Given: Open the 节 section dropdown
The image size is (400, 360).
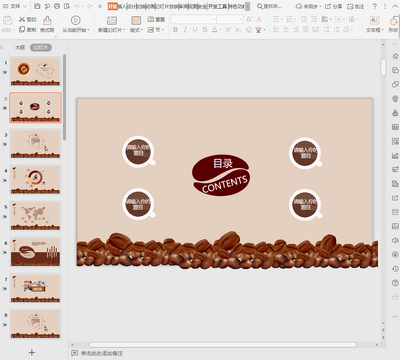Looking at the screenshot, I should [156, 30].
